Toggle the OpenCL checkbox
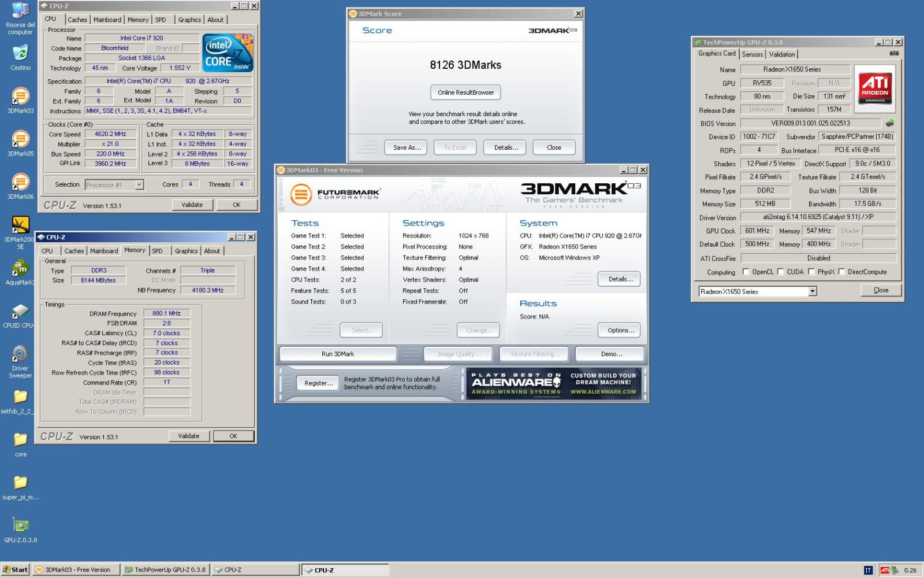The image size is (924, 578). click(746, 272)
